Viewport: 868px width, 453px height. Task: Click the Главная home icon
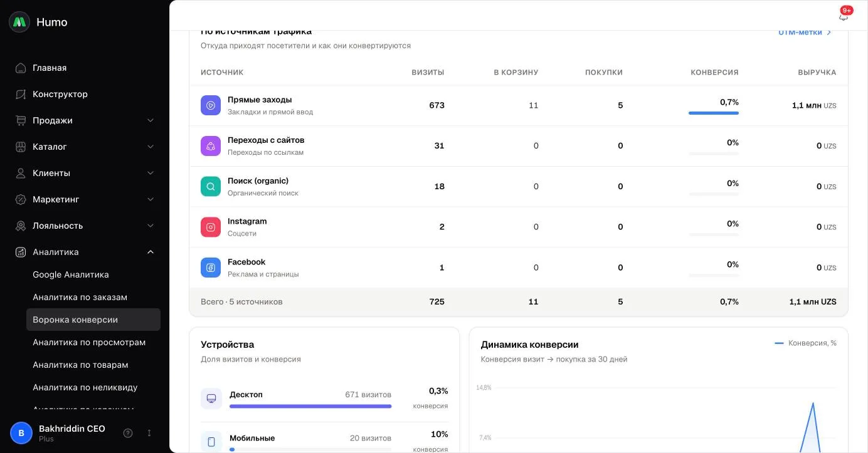pos(21,68)
